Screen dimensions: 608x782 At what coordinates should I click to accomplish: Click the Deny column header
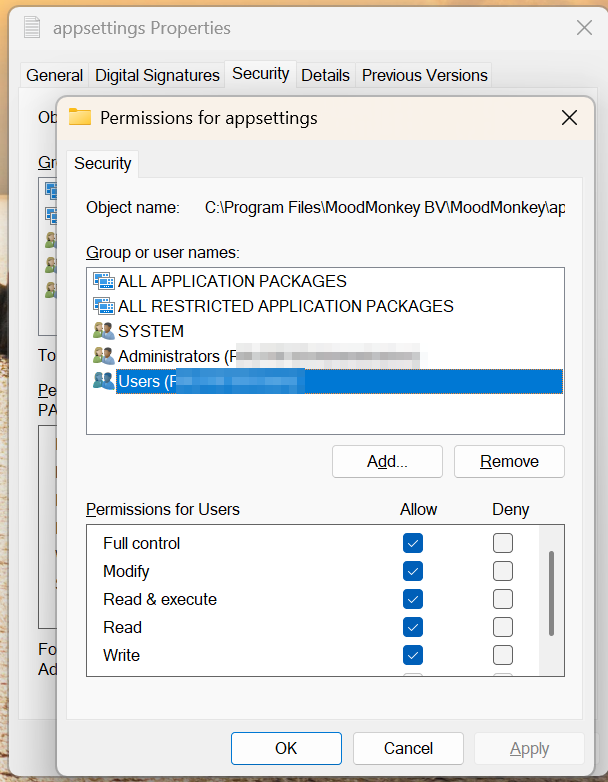[x=510, y=510]
